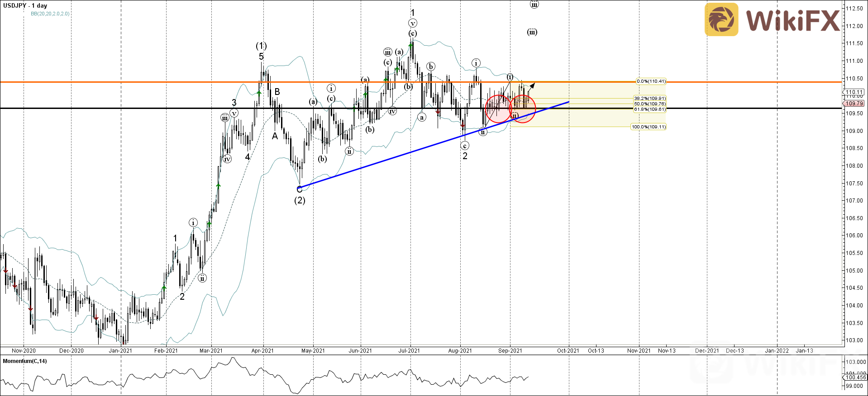Viewport: 868px width, 396px height.
Task: Click the 61.8%(109.61) Fibonacci label
Action: (649, 109)
